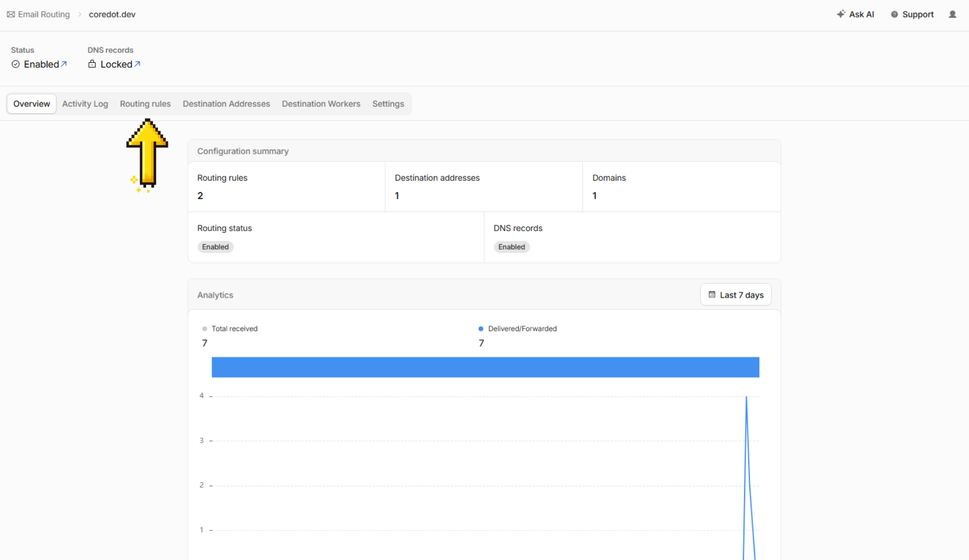
Task: Click the DNS records Enabled badge
Action: pos(512,247)
